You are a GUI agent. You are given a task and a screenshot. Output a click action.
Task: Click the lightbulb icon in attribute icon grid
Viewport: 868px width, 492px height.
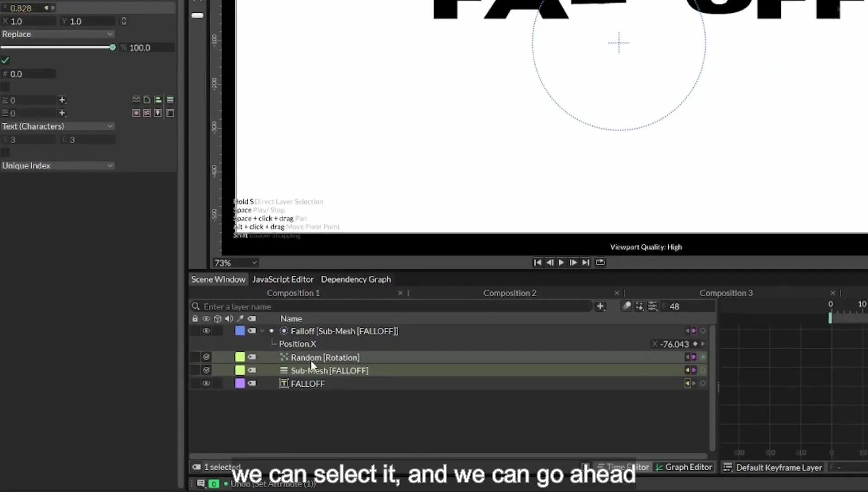[x=158, y=113]
